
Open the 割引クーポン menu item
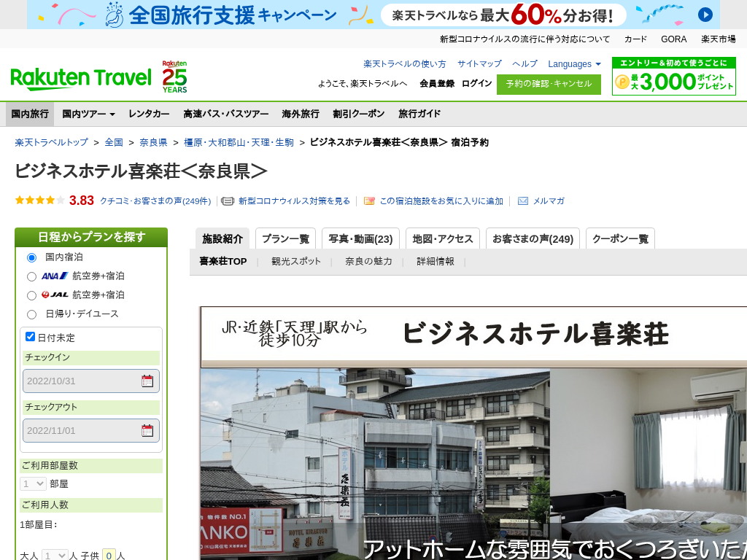click(x=359, y=114)
